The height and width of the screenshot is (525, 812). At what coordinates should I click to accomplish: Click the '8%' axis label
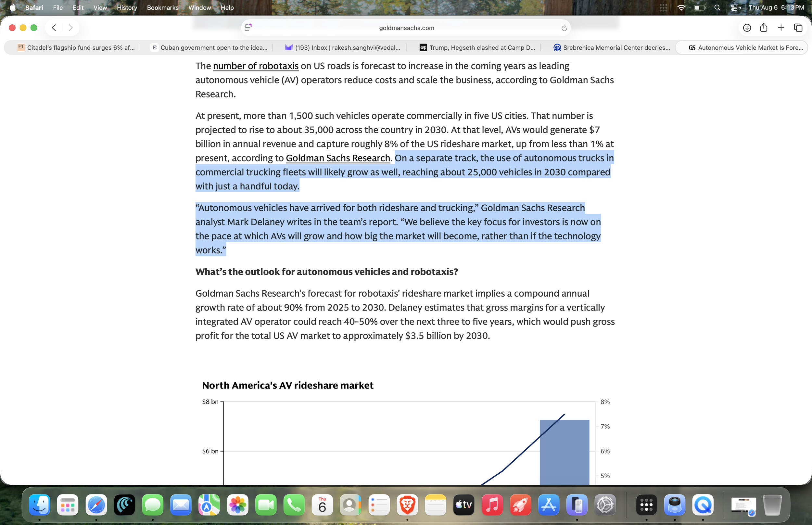(605, 402)
